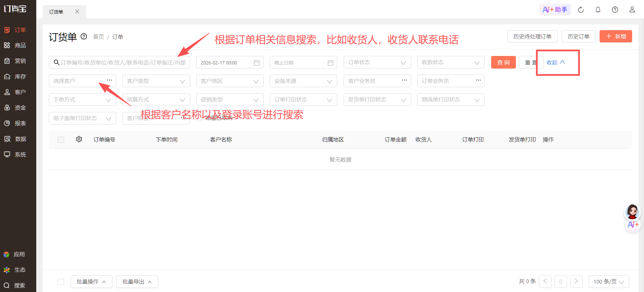This screenshot has width=644, height=292.
Task: Expand the 订单状态 dropdown
Action: [377, 62]
